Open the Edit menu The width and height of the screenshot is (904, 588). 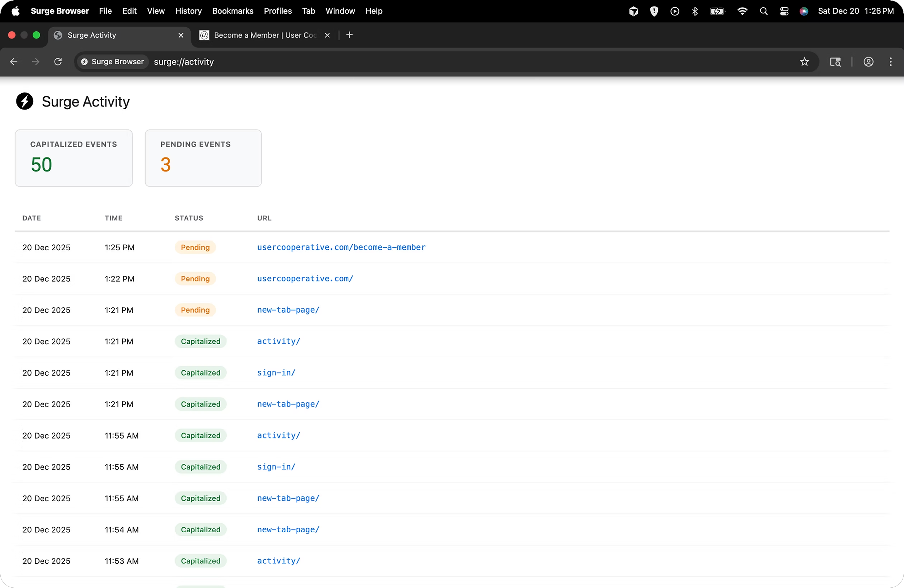click(129, 11)
